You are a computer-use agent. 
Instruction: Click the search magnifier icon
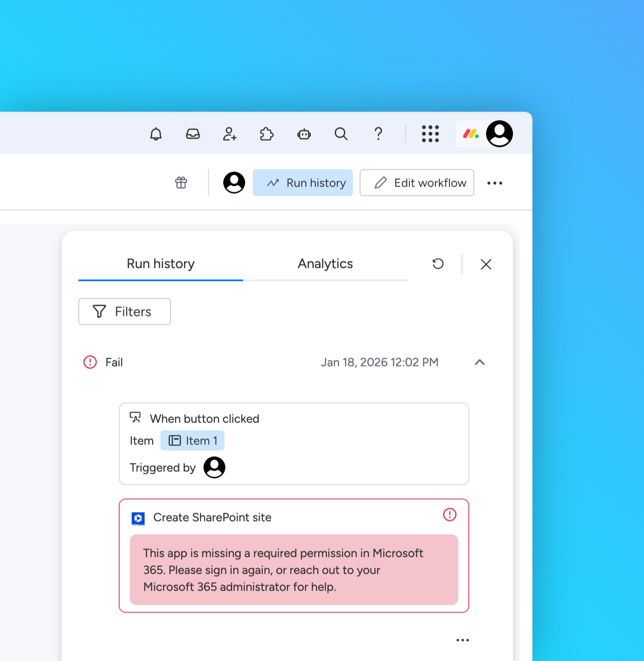point(341,134)
